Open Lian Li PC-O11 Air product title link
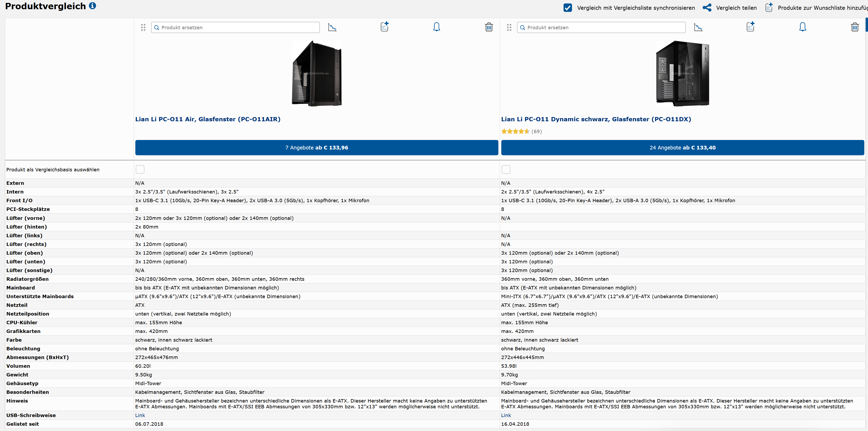Viewport: 868px width, 431px height. pyautogui.click(x=208, y=119)
